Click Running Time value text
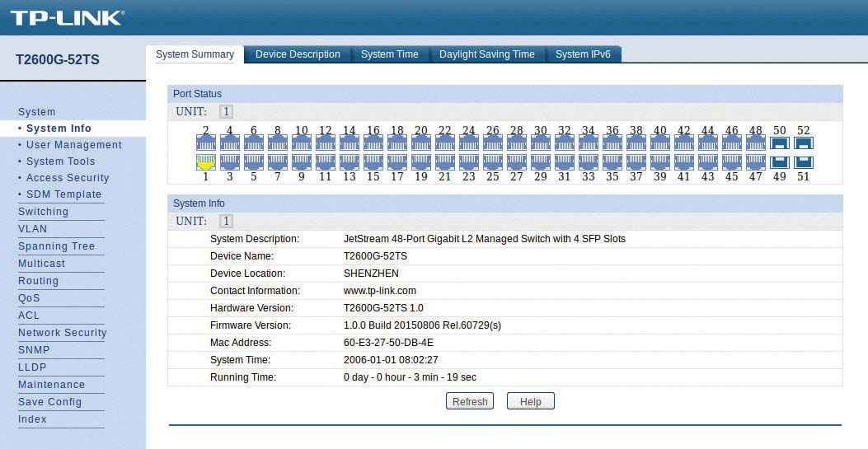868x449 pixels. (410, 377)
